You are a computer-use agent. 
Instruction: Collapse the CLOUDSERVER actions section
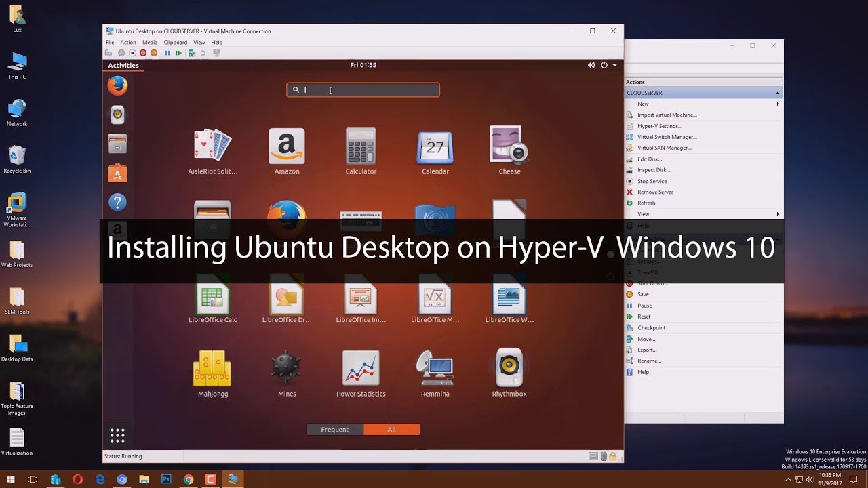tap(777, 93)
